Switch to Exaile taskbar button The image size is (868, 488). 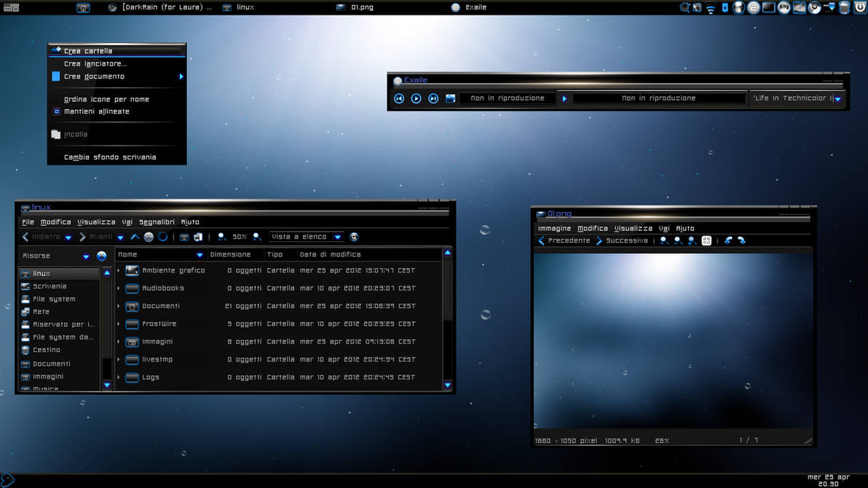470,7
